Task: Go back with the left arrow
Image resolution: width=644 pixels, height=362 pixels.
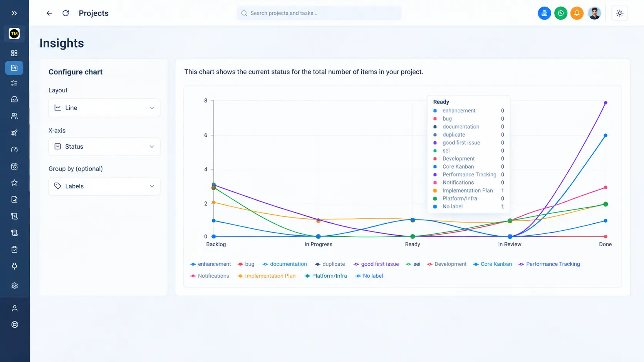Action: pos(49,13)
